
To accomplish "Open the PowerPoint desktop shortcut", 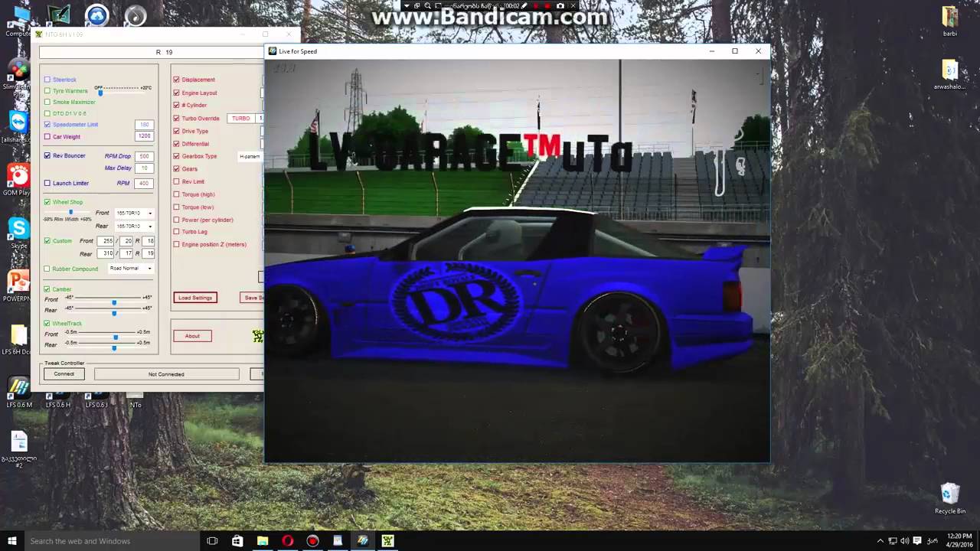I will 18,287.
